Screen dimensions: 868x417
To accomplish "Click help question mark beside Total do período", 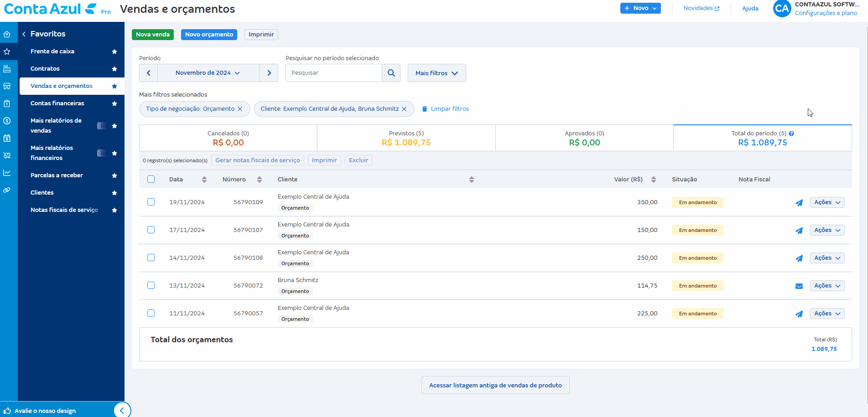I will tap(791, 134).
